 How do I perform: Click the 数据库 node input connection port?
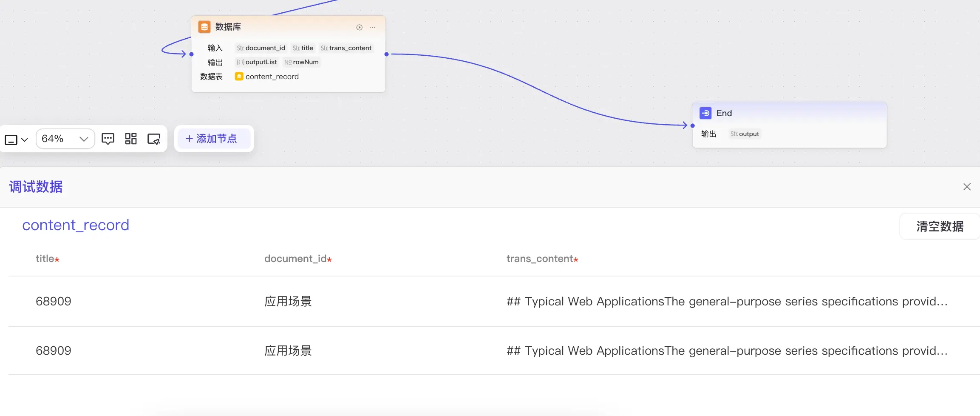[x=192, y=54]
